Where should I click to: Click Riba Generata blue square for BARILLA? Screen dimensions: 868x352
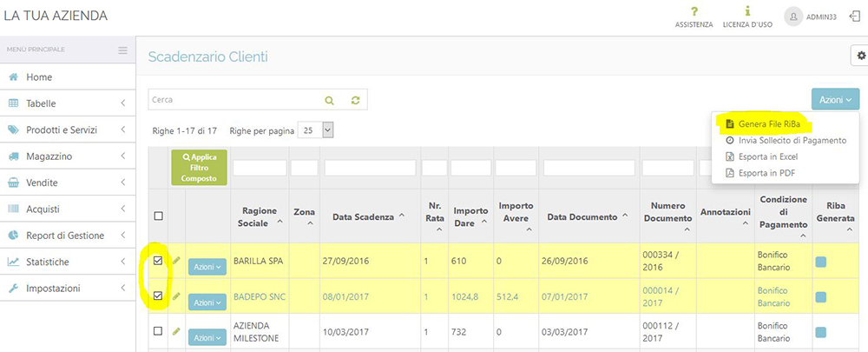click(821, 262)
